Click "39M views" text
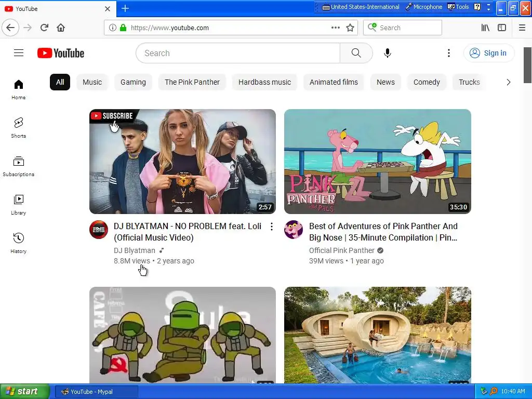The image size is (532, 399). [326, 261]
